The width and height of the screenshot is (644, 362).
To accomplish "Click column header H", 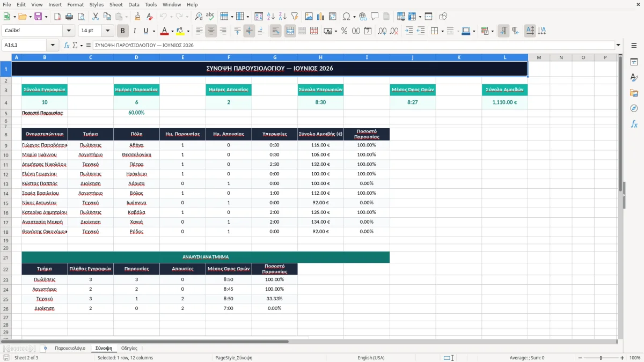I will tap(321, 57).
